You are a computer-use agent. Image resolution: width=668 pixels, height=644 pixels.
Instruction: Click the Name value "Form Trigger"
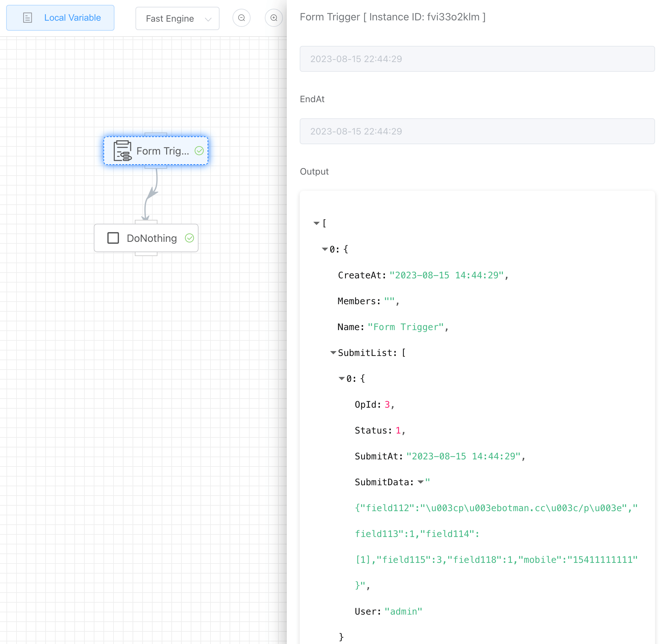click(x=405, y=327)
